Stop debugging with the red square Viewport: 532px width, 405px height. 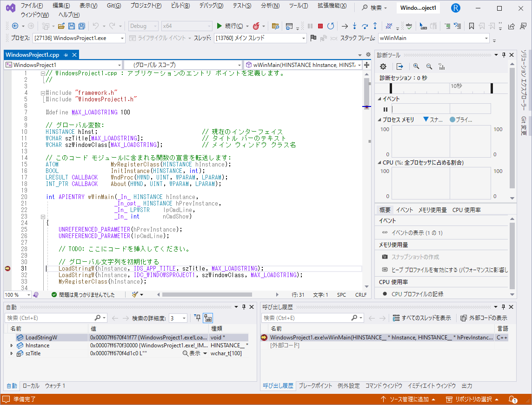(320, 26)
